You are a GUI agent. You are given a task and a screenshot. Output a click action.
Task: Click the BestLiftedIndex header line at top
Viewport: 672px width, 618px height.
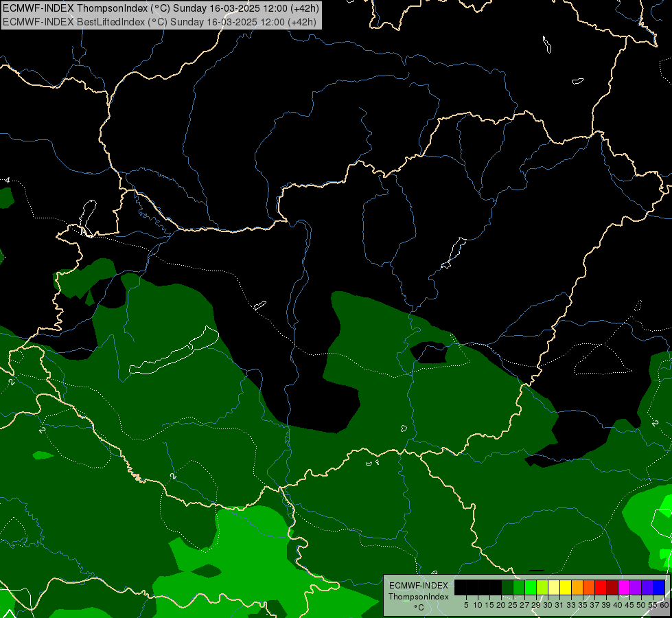pos(159,22)
